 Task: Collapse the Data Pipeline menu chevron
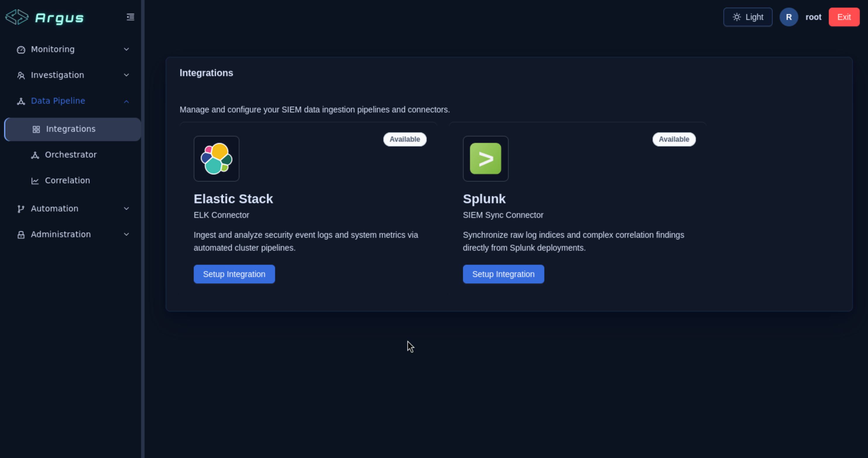(126, 101)
